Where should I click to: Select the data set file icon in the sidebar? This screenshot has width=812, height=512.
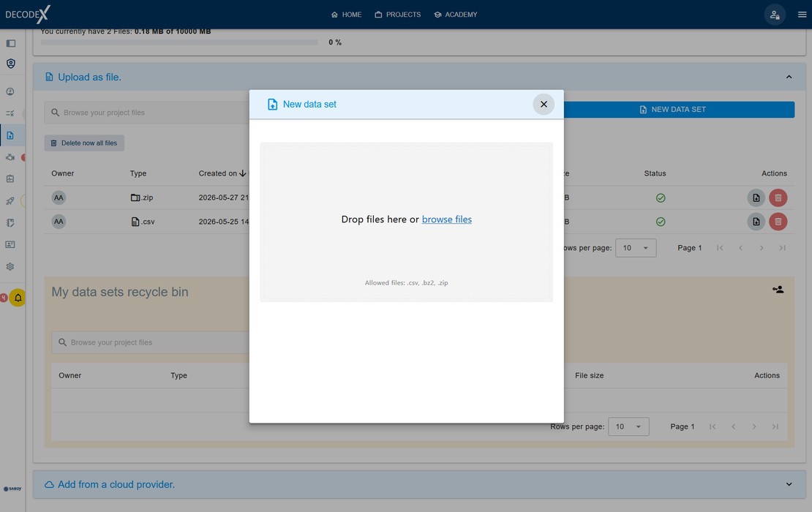coord(10,135)
